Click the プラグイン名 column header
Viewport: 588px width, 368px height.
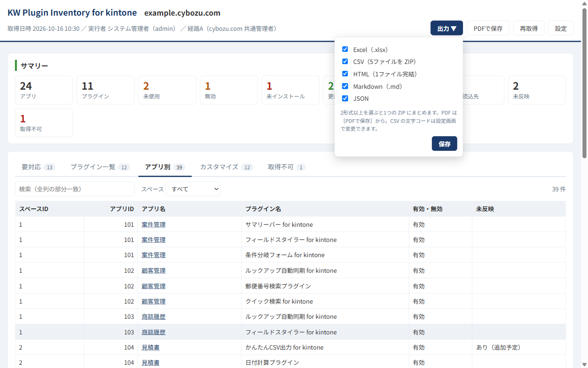325,209
